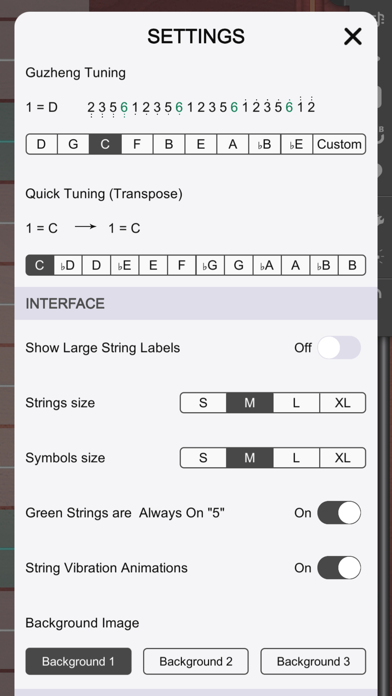Screen dimensions: 392x696
Task: Set Quick Tuning transpose to ♭D
Action: pyautogui.click(x=68, y=265)
